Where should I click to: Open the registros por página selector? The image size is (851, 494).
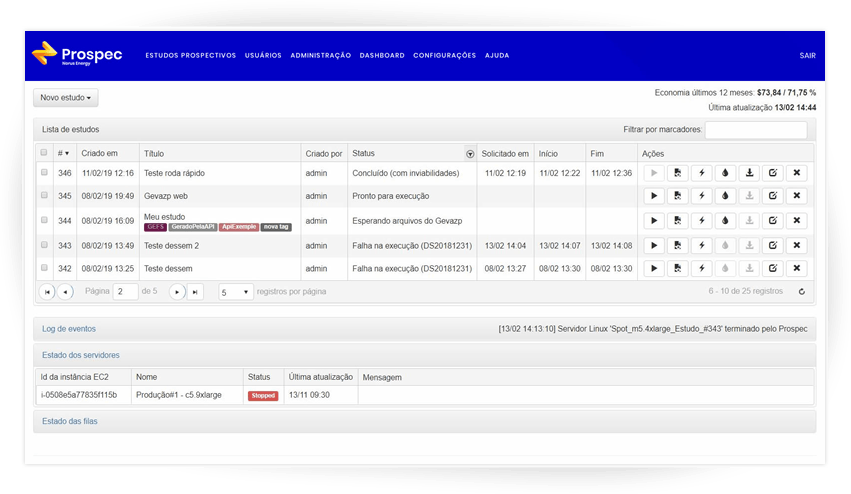point(235,292)
